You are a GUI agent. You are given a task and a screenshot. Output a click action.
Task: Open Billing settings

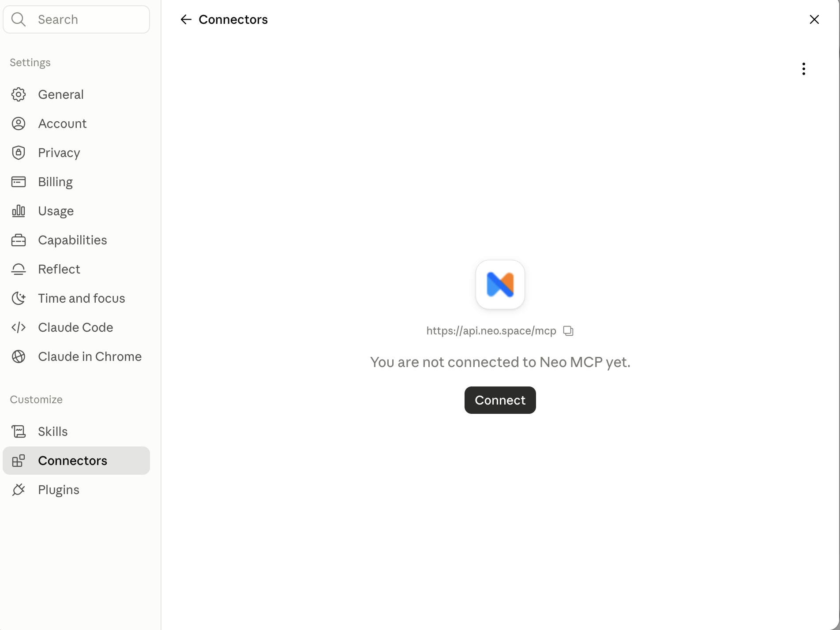click(x=76, y=182)
